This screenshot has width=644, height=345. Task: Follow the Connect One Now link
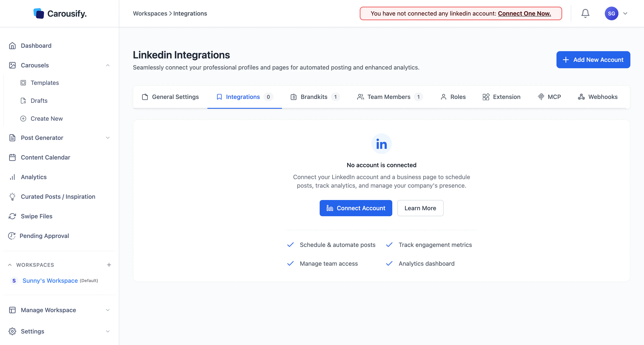click(x=524, y=13)
